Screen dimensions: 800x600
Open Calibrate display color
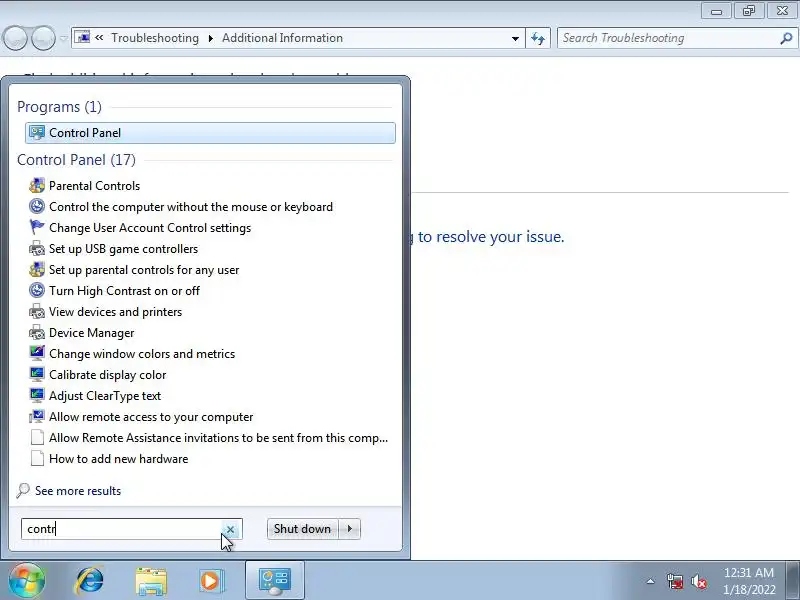108,375
